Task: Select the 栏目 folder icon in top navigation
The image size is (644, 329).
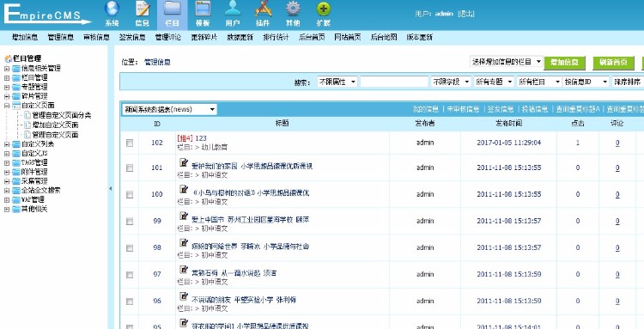Action: 172,9
